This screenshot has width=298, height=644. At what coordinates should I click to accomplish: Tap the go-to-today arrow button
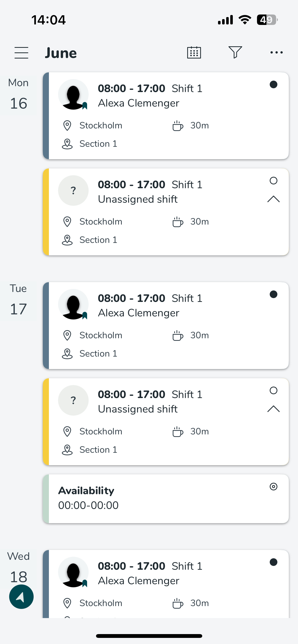click(x=21, y=596)
